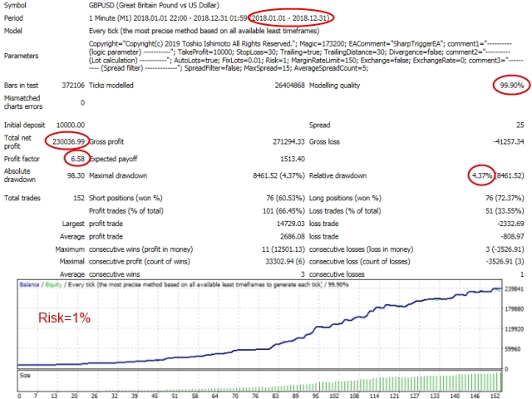Click the 76 label on the trade axis
Screen dimensions: 532x399
point(255,396)
